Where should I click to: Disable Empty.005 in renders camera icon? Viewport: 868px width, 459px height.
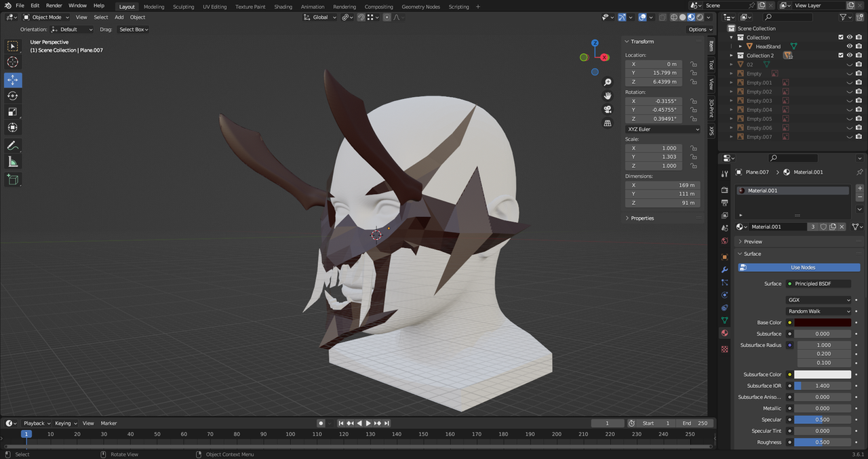point(859,119)
